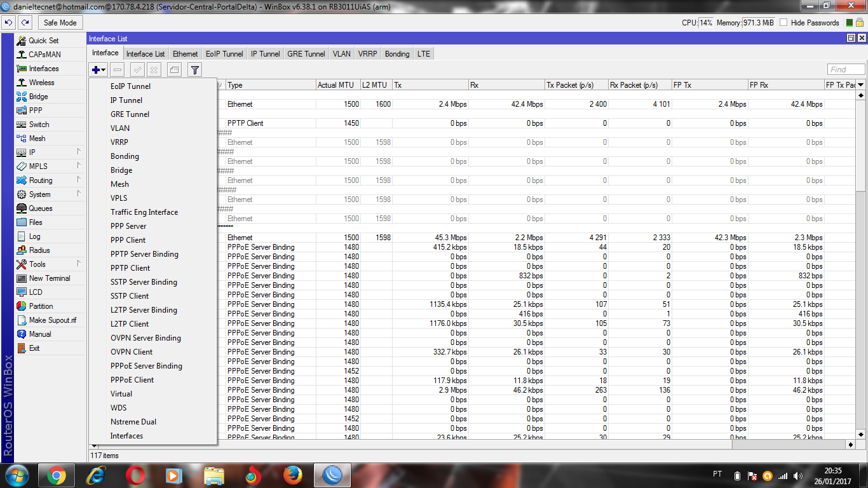868x488 pixels.
Task: Open the Log sidebar item
Action: (34, 236)
